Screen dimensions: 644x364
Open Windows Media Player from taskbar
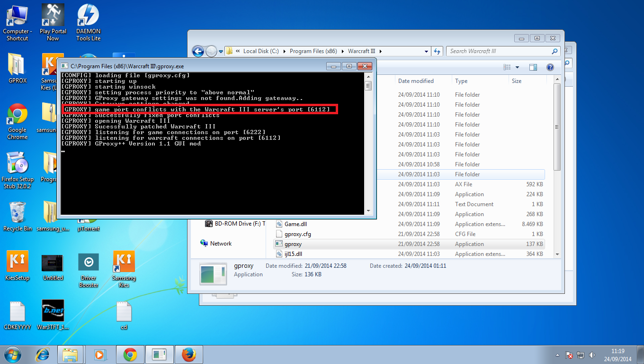click(99, 355)
